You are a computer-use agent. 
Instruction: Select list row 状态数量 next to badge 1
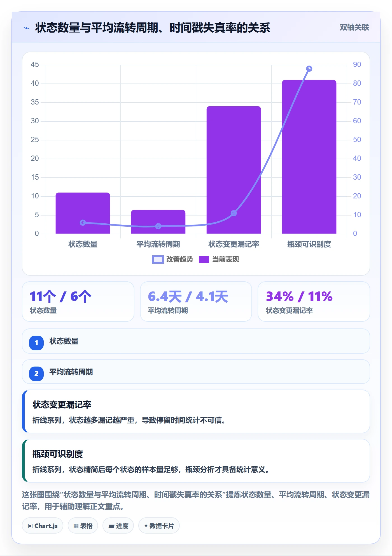196,341
